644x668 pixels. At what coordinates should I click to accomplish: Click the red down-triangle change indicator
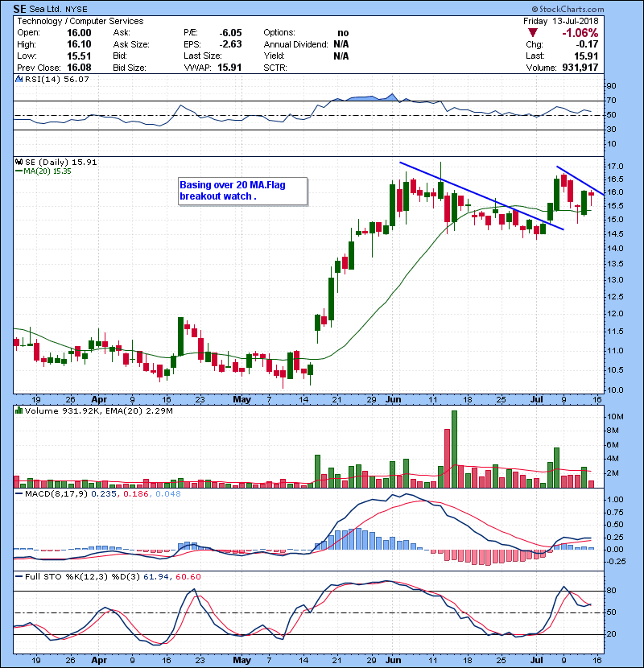click(x=532, y=33)
